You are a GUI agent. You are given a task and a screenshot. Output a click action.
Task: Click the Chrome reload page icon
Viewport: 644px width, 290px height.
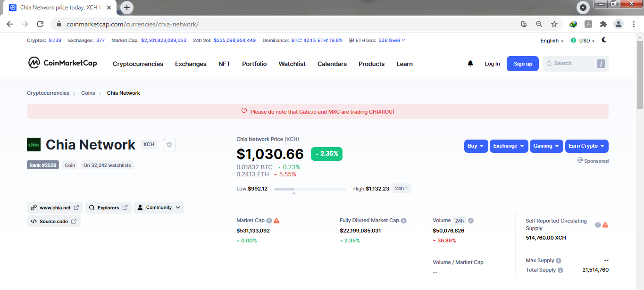click(x=40, y=24)
